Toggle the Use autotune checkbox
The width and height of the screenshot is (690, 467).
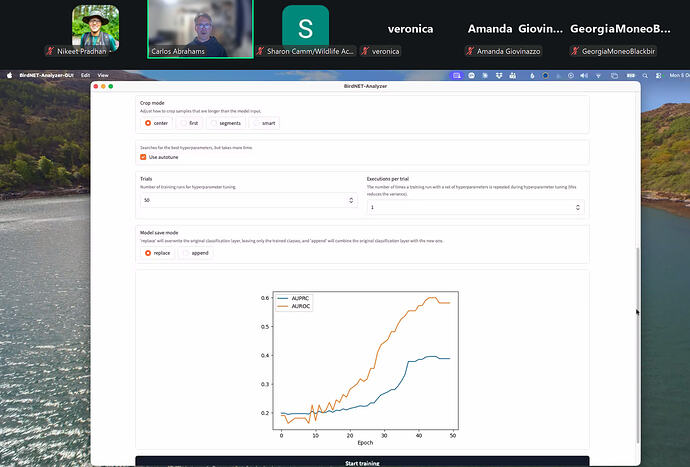pos(143,157)
